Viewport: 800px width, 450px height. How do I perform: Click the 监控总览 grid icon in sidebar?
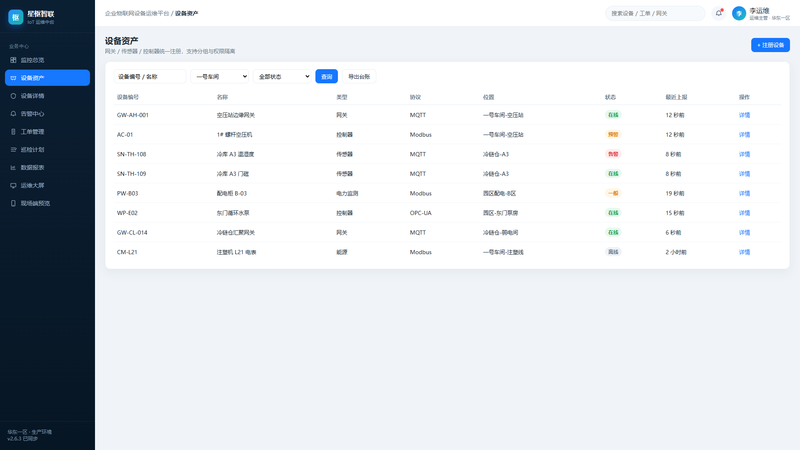click(13, 60)
